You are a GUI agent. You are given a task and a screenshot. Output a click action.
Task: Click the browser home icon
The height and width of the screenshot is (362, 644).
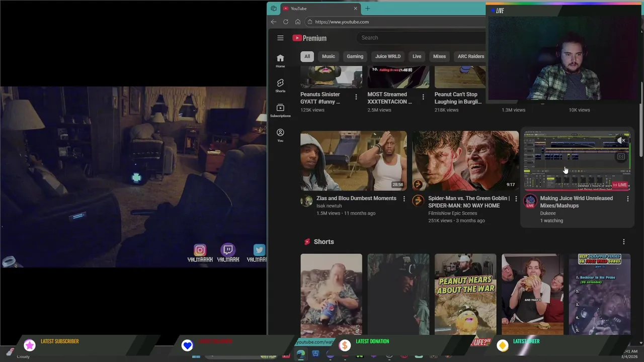[298, 22]
